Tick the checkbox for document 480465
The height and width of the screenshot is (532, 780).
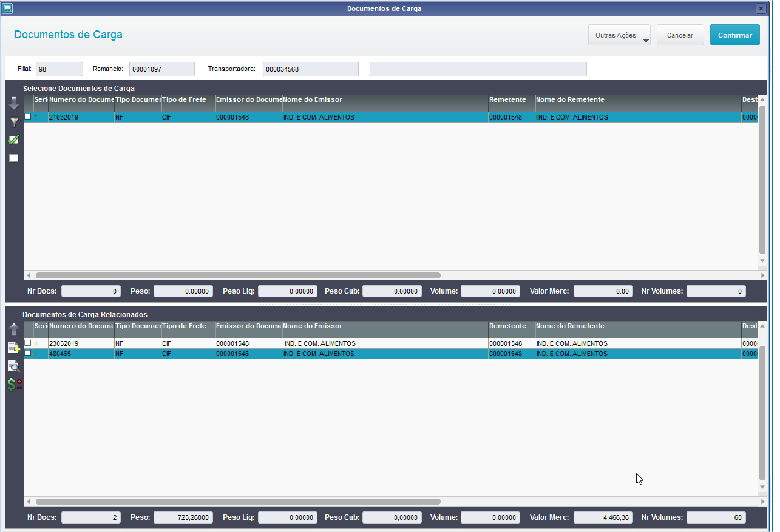(28, 353)
